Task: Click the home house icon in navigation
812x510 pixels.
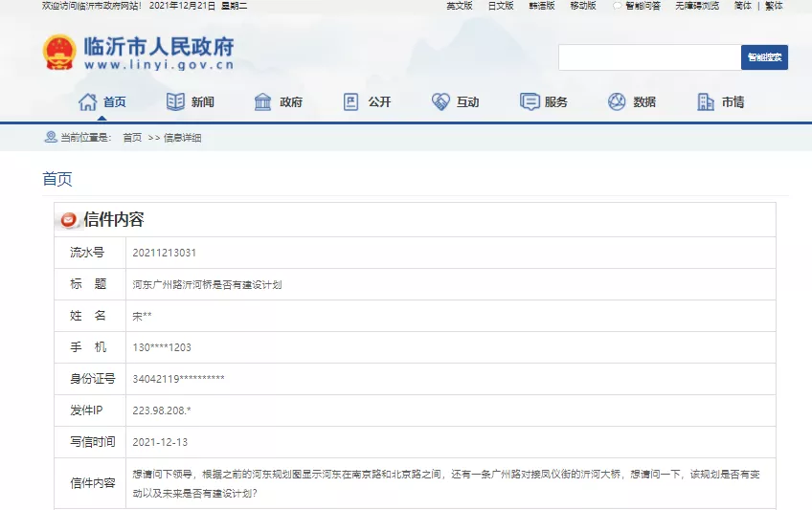Action: click(x=87, y=101)
